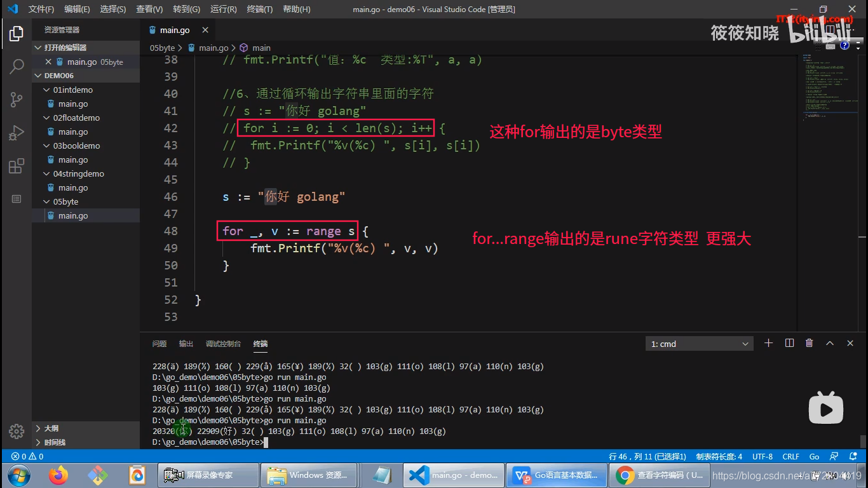The width and height of the screenshot is (868, 488).
Task: Open notifications bell in status bar
Action: point(853,456)
